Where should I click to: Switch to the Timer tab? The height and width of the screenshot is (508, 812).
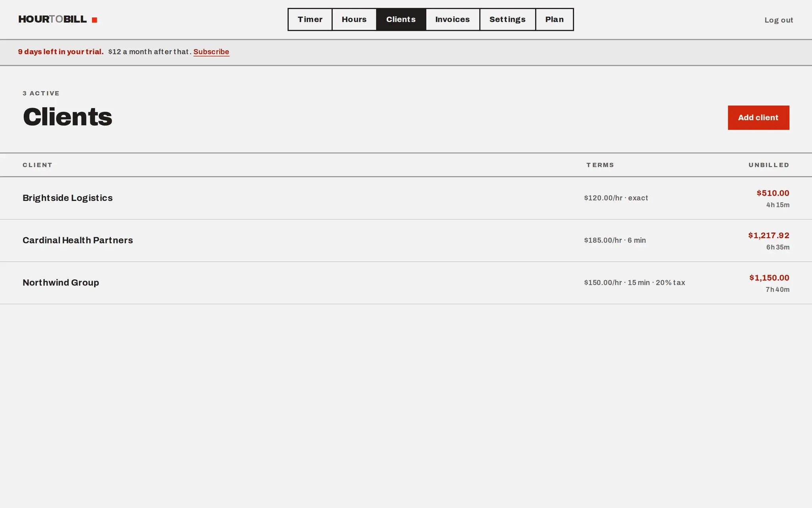[310, 19]
